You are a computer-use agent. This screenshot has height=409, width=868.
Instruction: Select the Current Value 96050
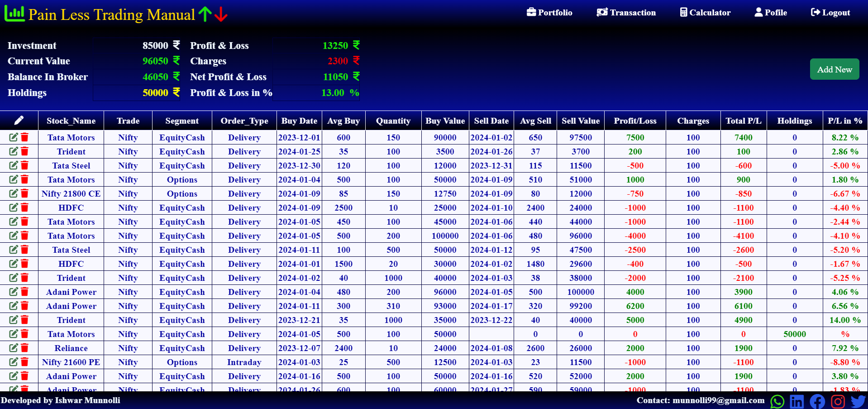coord(155,61)
